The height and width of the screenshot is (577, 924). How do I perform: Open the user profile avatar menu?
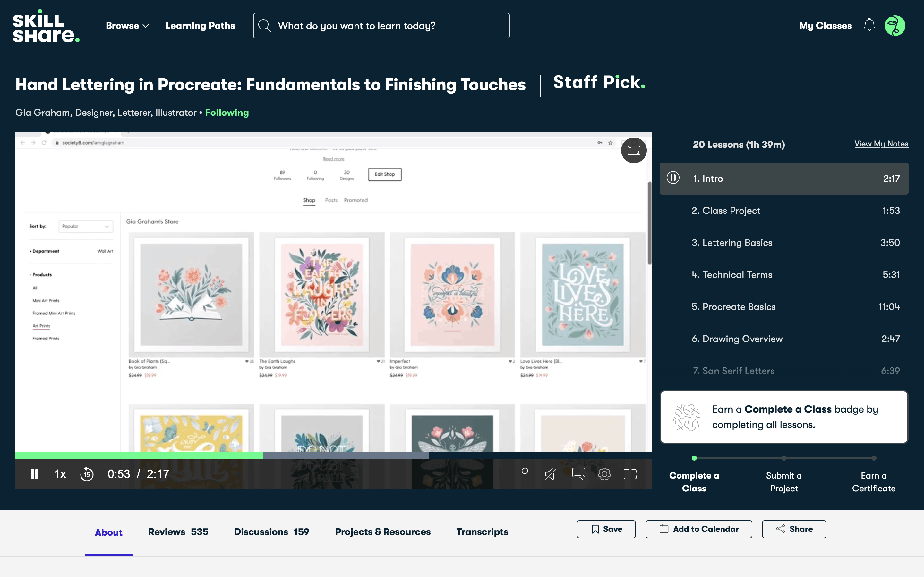coord(894,26)
